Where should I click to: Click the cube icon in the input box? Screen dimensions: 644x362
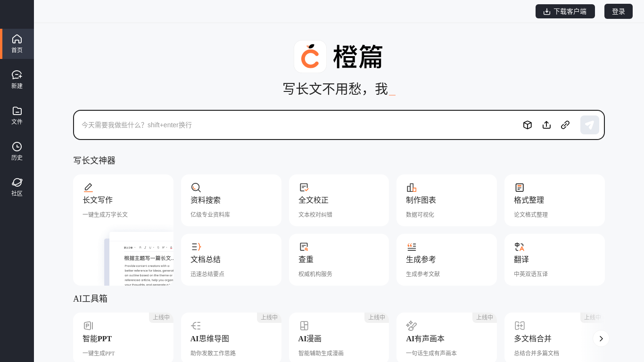point(528,125)
